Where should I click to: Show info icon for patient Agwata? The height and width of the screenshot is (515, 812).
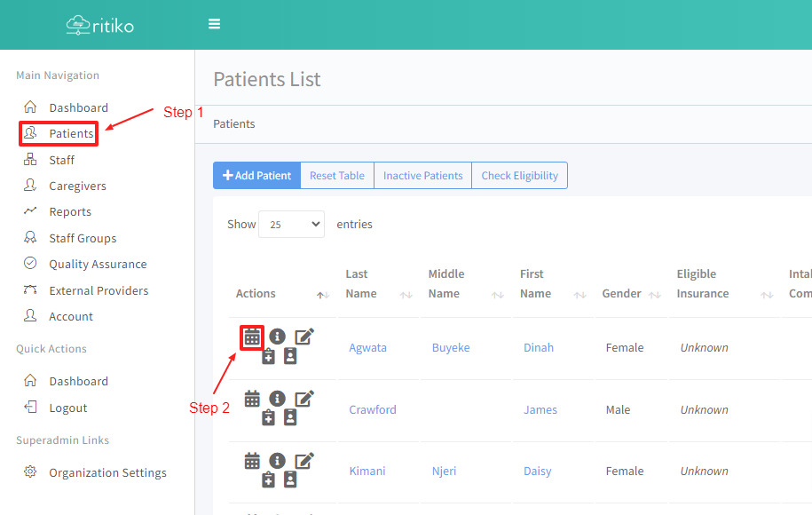(278, 337)
